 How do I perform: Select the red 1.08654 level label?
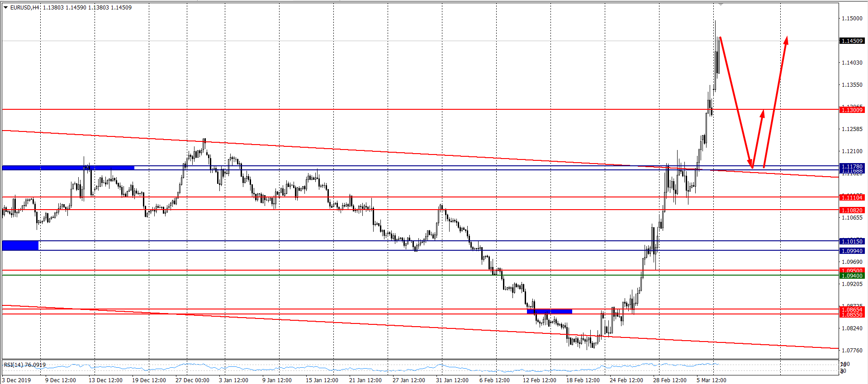coord(852,309)
